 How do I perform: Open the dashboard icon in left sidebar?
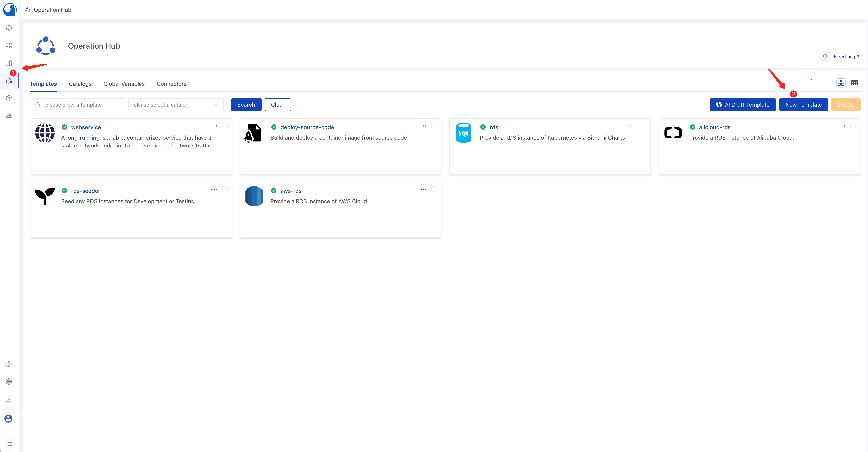pyautogui.click(x=9, y=28)
